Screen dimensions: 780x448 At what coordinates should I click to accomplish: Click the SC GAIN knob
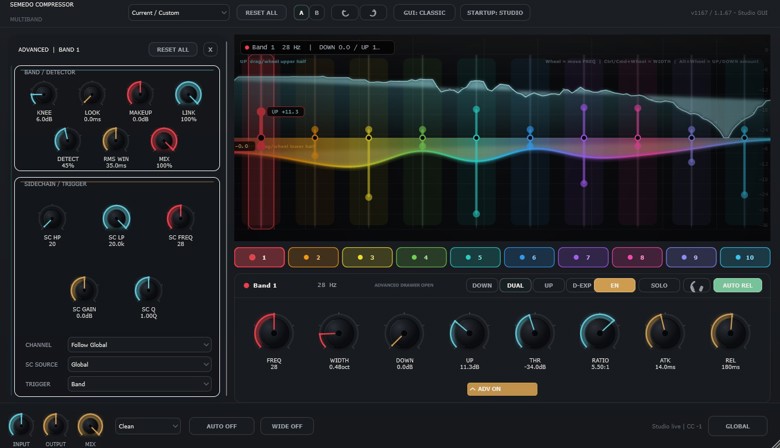pos(84,290)
